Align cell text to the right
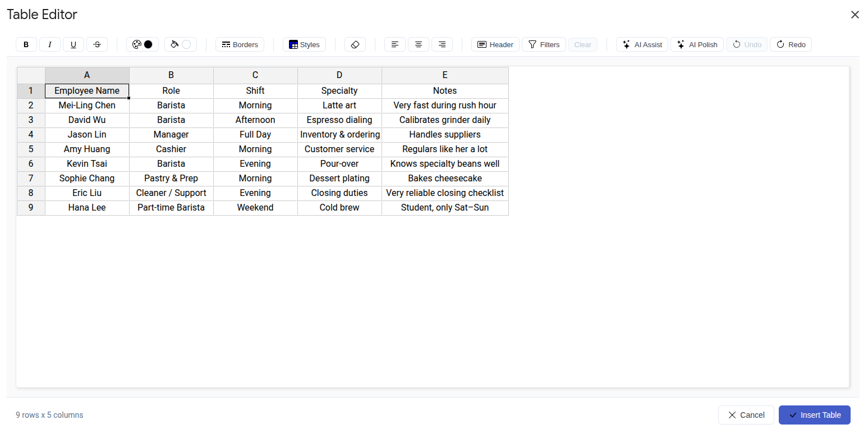Screen dimensions: 868x438 pos(442,44)
